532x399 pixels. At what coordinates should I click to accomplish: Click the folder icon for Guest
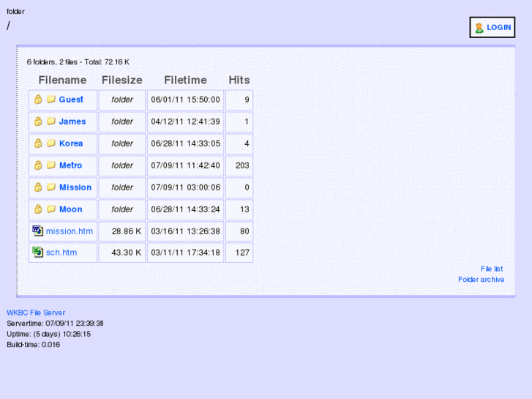51,99
